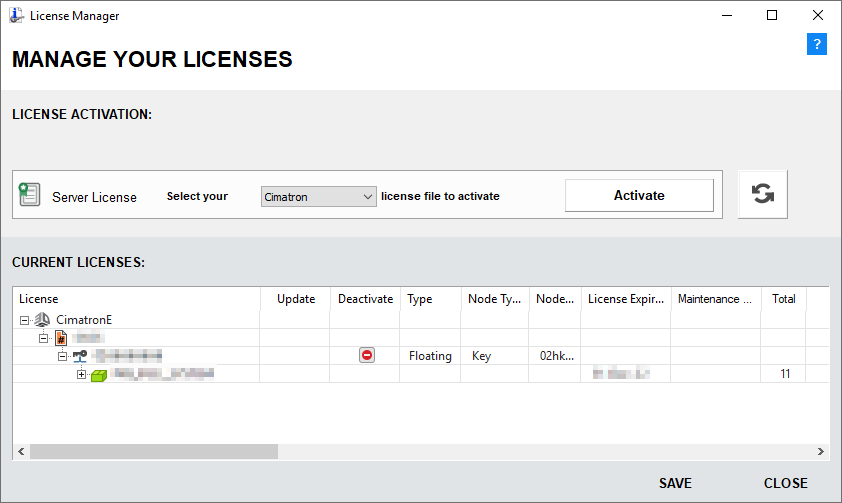The width and height of the screenshot is (842, 503).
Task: Click the key icon in the license tree
Action: coord(80,355)
